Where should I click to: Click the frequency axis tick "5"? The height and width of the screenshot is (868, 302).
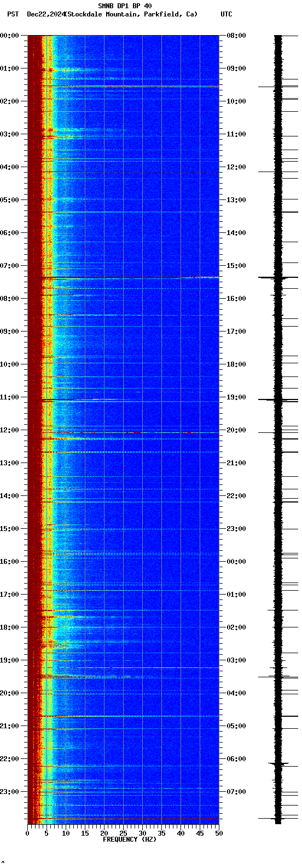[47, 833]
